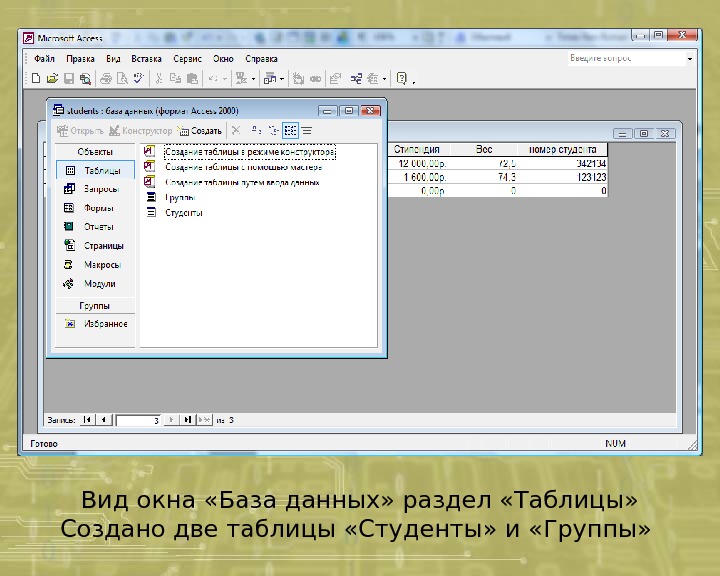Click the File Search toolbar icon

point(85,79)
